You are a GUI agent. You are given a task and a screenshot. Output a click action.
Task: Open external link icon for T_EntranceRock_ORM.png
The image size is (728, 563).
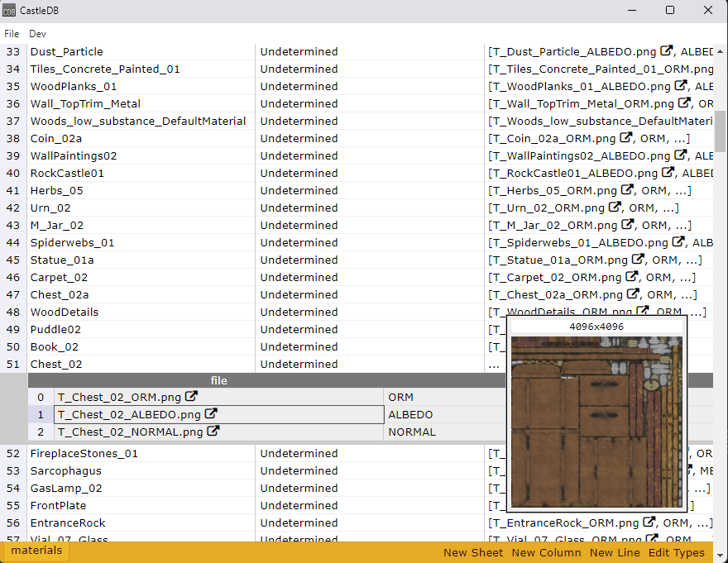(x=649, y=522)
